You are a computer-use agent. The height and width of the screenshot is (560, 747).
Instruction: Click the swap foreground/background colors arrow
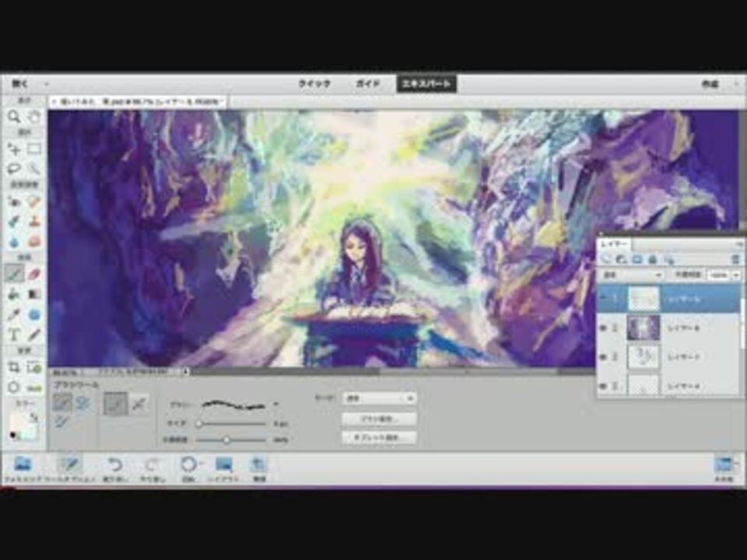pyautogui.click(x=33, y=418)
